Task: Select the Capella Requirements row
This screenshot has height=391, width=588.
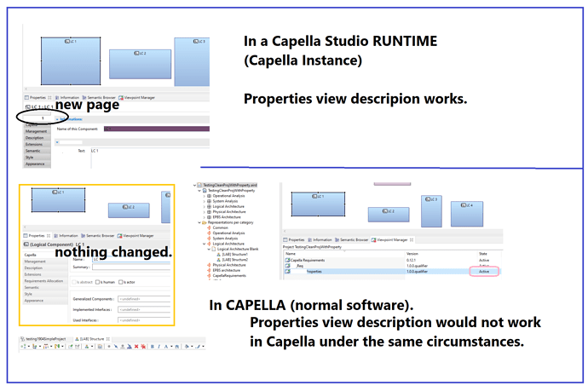Action: click(392, 260)
